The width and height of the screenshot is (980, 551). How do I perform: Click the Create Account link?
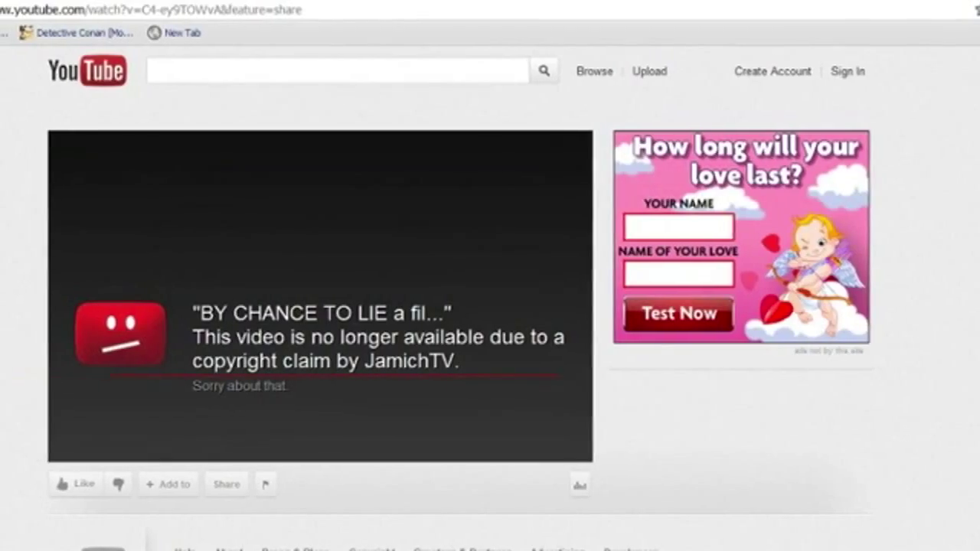[x=773, y=71]
